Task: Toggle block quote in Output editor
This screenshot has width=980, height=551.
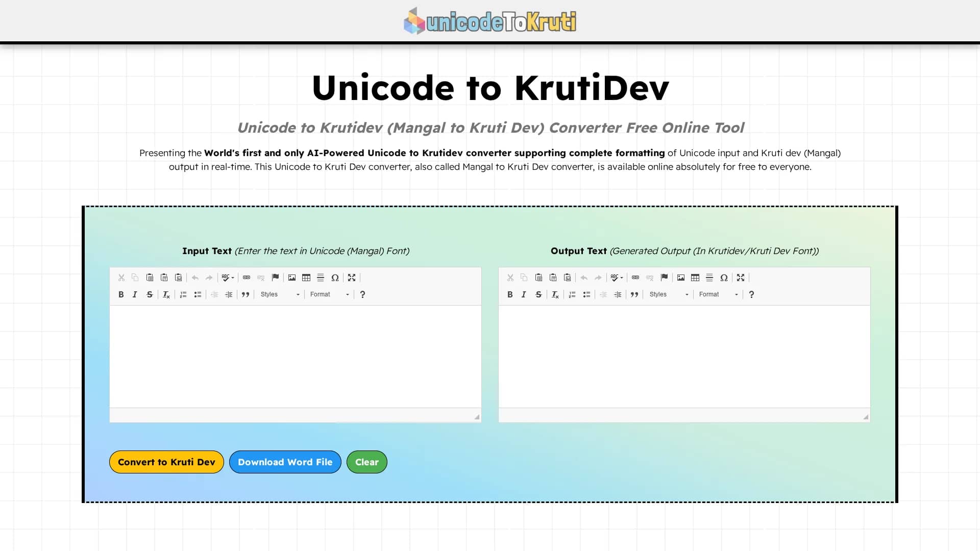Action: [x=634, y=294]
